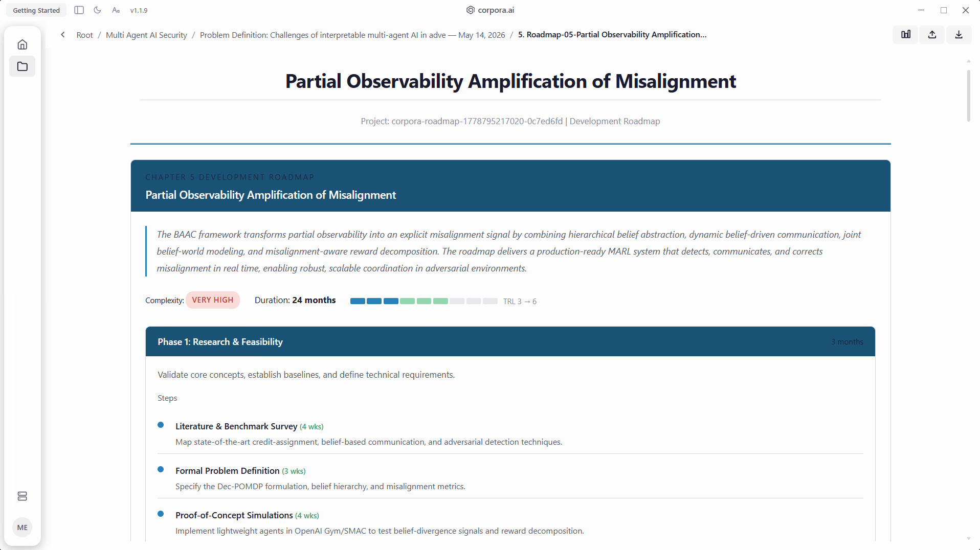
Task: Click the Phase 1: Research & Feasibility header
Action: 510,341
